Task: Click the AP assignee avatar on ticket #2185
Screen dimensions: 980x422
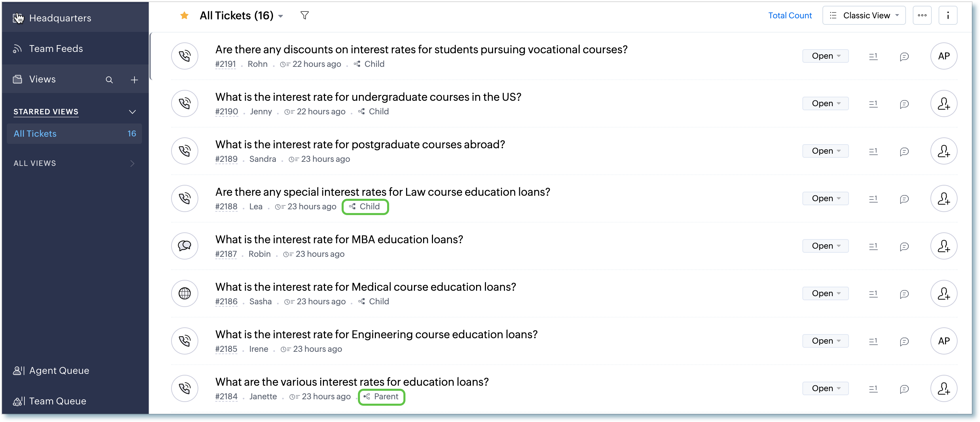Action: [943, 341]
